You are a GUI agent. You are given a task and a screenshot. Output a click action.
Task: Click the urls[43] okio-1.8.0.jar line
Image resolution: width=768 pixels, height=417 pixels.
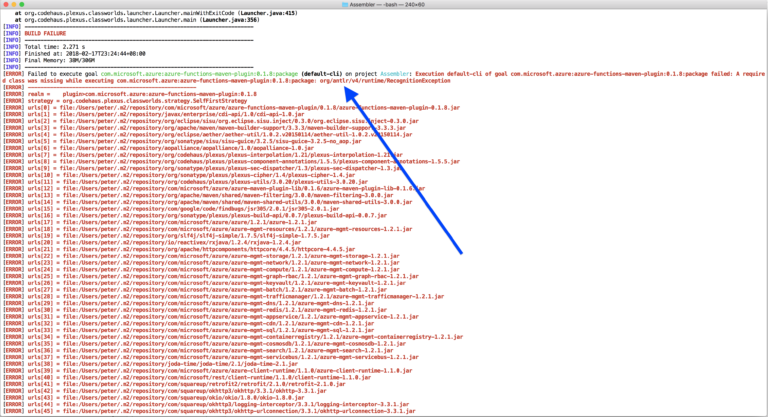(x=154, y=398)
